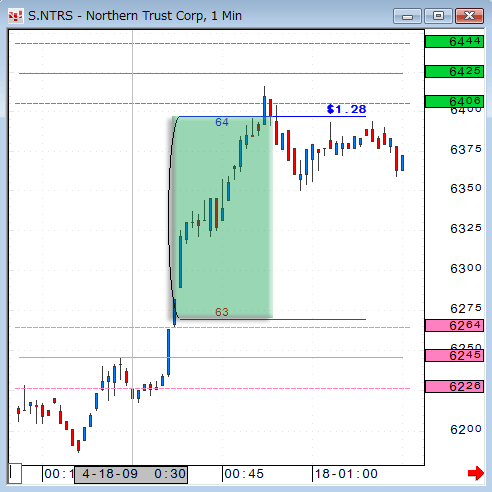The image size is (492, 492).
Task: Click the chart app icon in title bar
Action: tap(15, 16)
